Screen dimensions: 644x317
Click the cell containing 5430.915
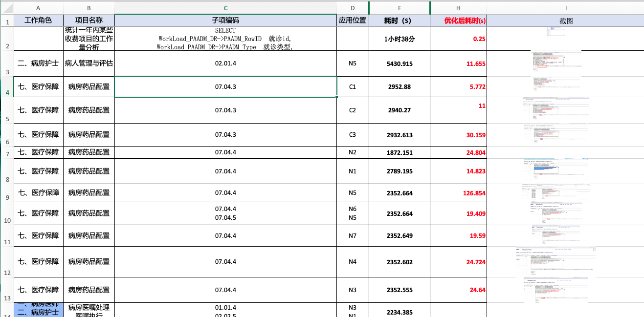400,63
